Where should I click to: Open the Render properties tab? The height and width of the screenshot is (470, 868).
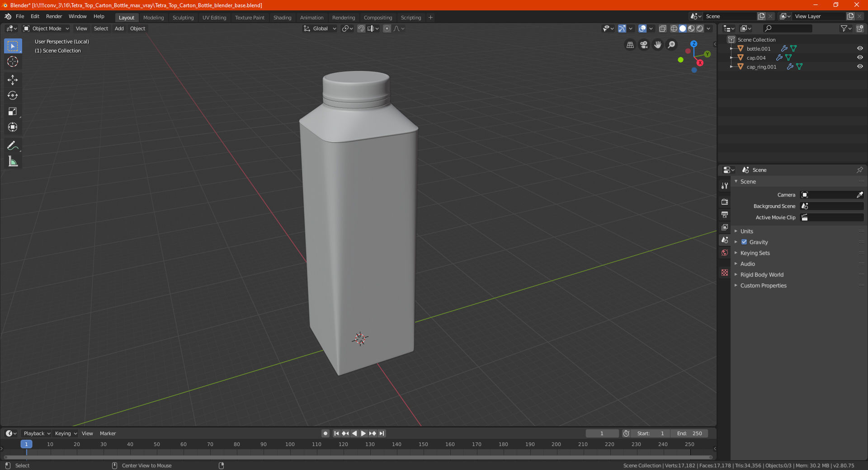(725, 202)
